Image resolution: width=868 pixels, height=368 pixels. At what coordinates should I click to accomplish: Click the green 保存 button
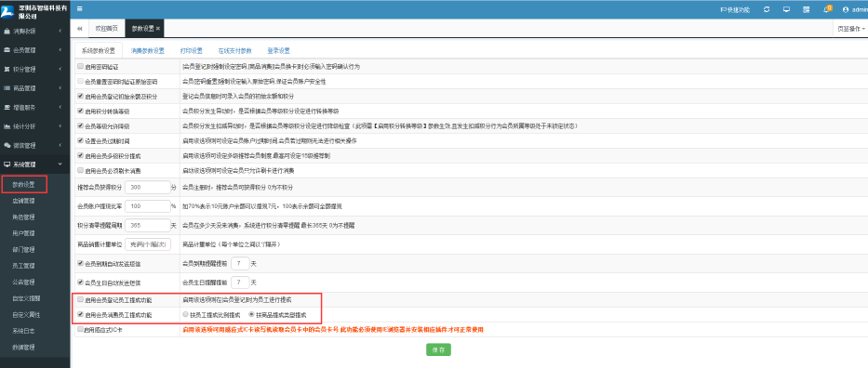pyautogui.click(x=438, y=349)
